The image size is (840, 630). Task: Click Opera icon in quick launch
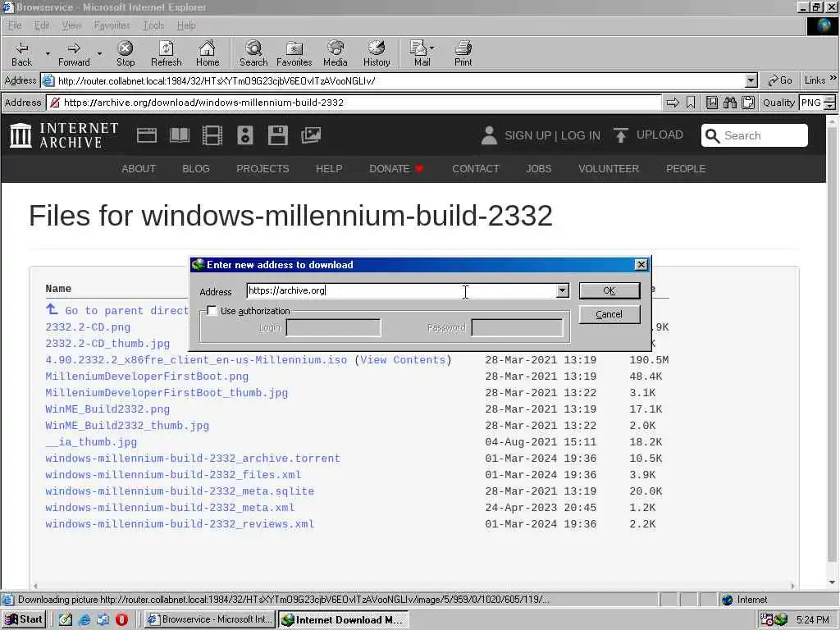(x=121, y=619)
